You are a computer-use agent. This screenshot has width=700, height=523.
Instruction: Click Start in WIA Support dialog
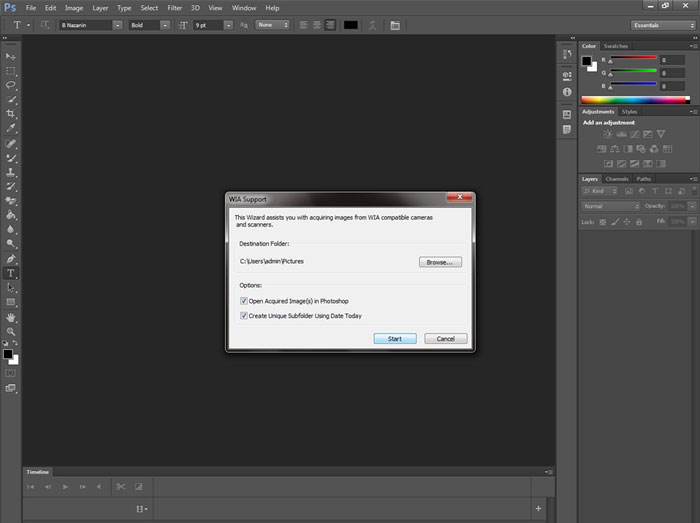point(395,339)
